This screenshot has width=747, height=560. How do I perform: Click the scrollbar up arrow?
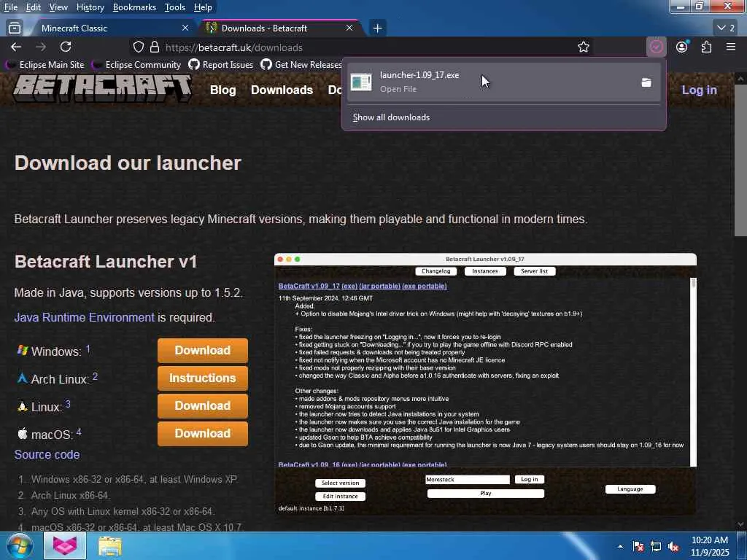pyautogui.click(x=741, y=78)
